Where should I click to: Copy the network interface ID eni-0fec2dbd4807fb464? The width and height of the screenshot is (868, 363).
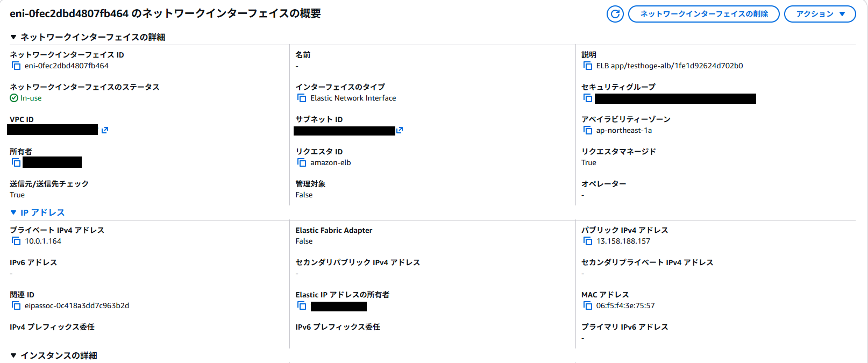[16, 66]
